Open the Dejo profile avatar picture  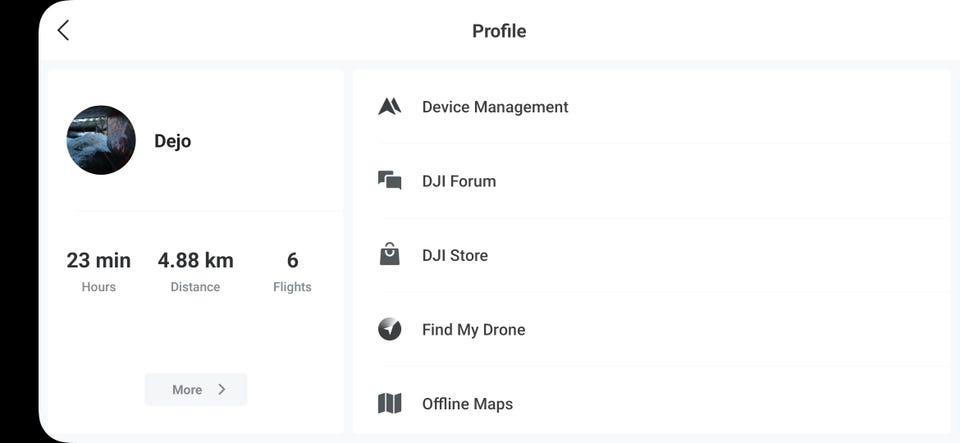(x=101, y=140)
